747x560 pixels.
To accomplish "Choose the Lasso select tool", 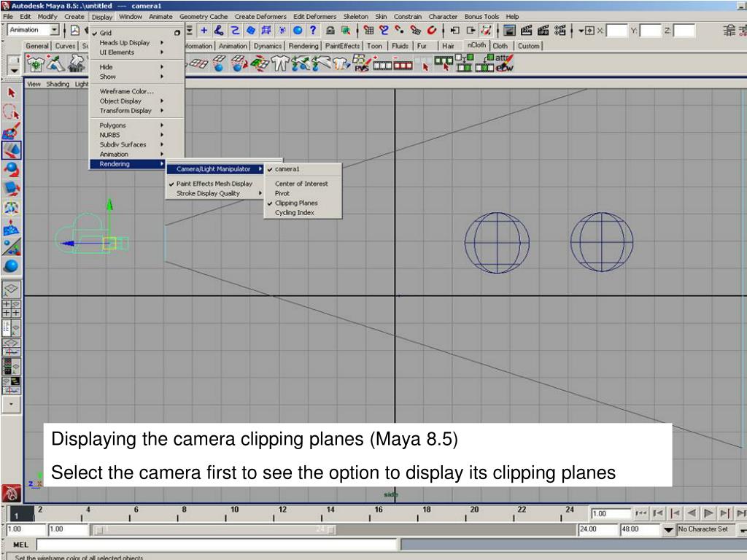I will tap(12, 112).
